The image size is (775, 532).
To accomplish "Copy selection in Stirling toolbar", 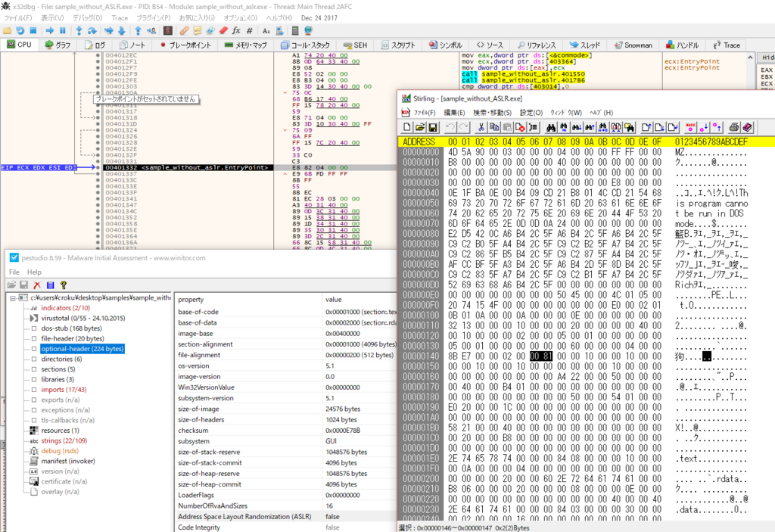I will coord(493,128).
